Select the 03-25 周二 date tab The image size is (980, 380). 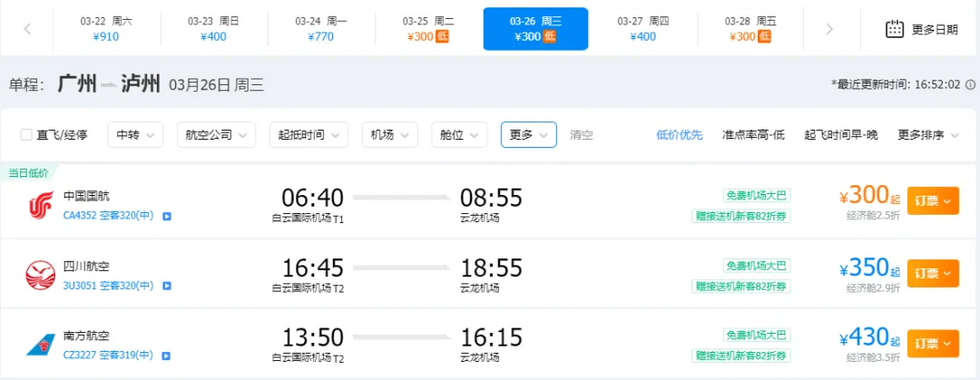tap(428, 29)
